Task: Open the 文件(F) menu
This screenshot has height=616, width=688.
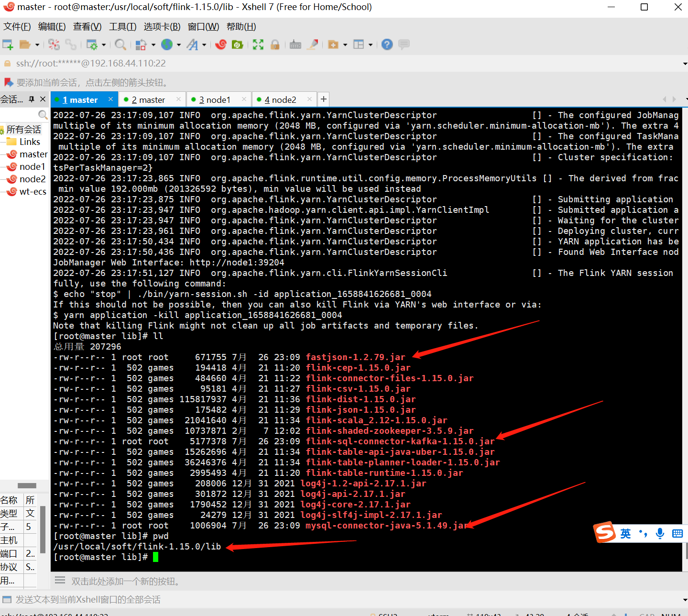Action: coord(17,27)
